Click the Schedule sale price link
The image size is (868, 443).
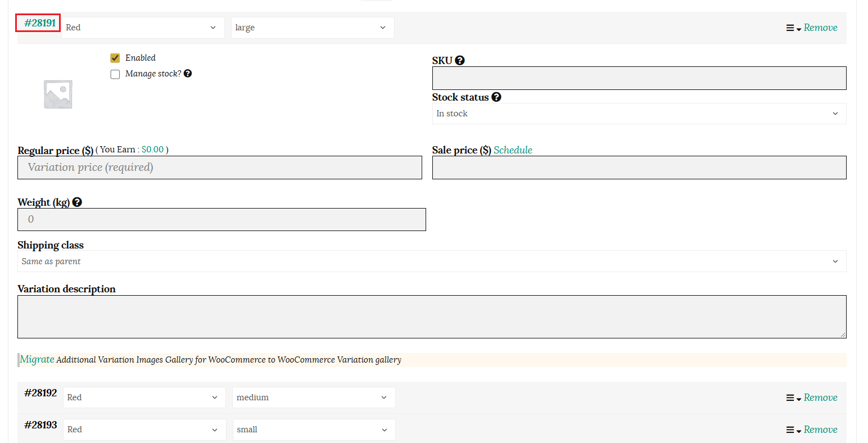tap(513, 150)
